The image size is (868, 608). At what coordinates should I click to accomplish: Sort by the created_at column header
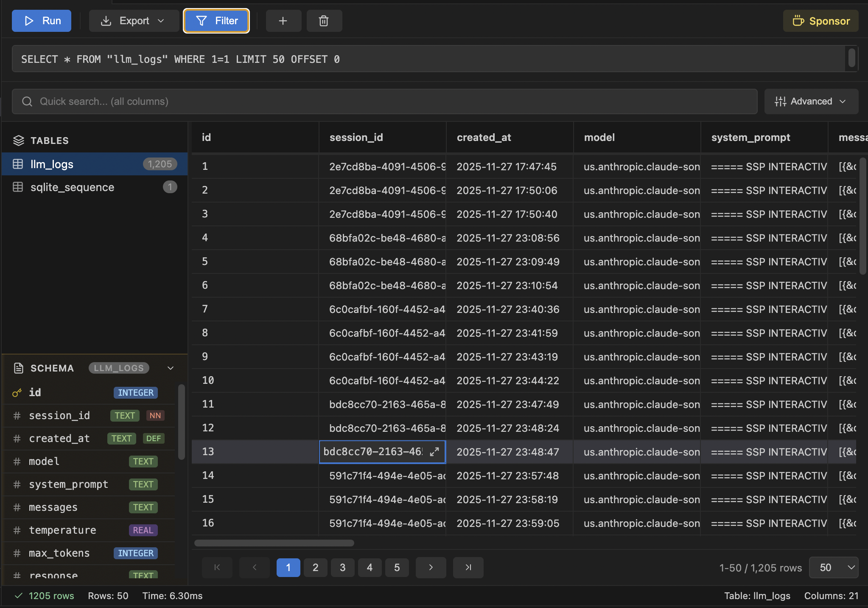coord(484,138)
